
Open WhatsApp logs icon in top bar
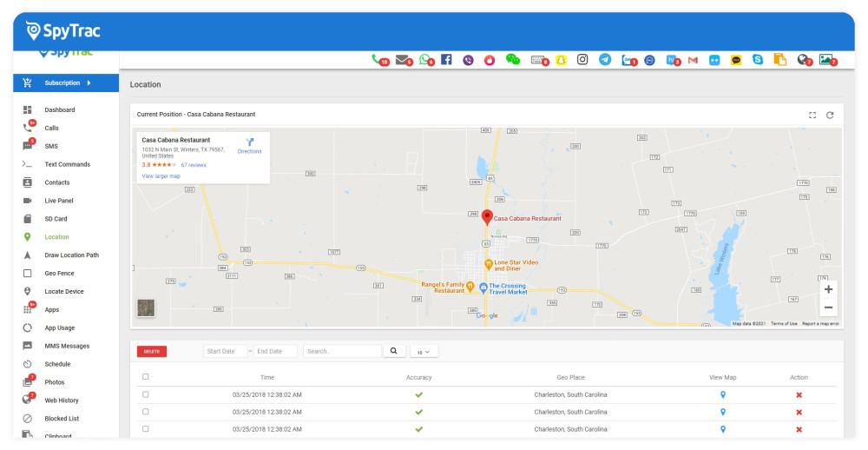(x=424, y=60)
